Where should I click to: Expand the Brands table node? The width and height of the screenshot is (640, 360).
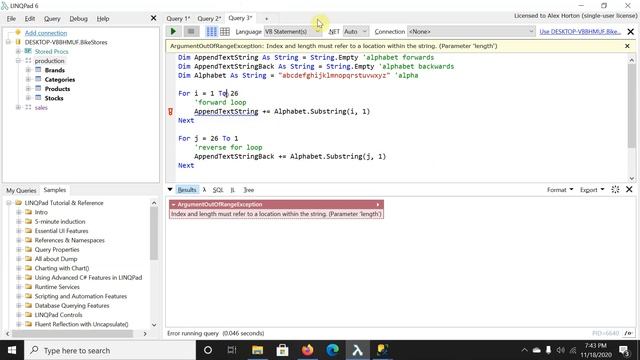point(28,70)
